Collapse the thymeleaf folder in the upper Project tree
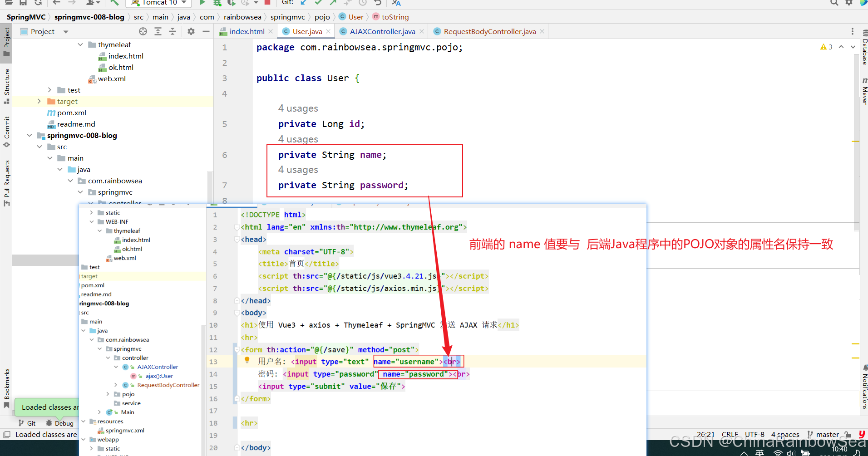The image size is (868, 456). click(80, 44)
